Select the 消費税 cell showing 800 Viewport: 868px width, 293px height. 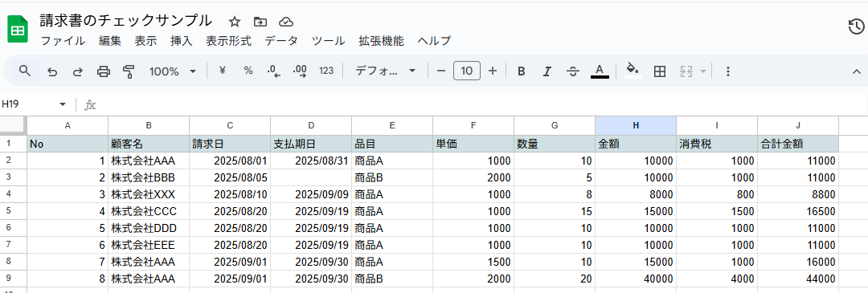717,194
